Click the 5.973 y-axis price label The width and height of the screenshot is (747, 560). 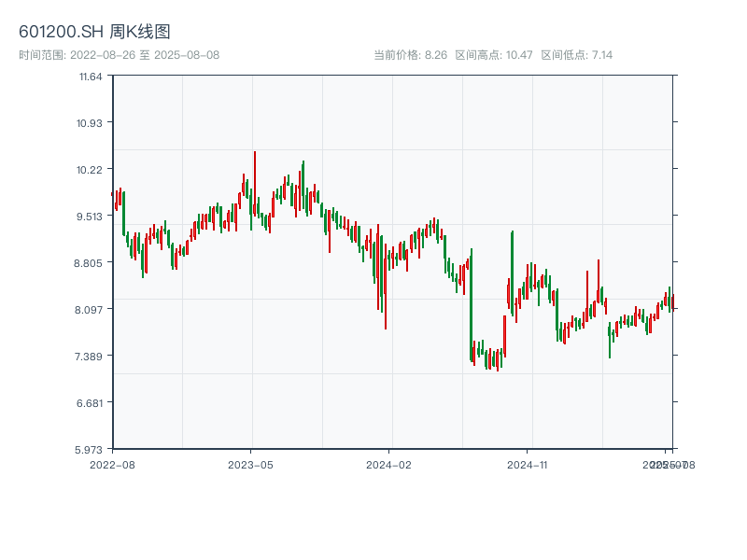pos(91,449)
